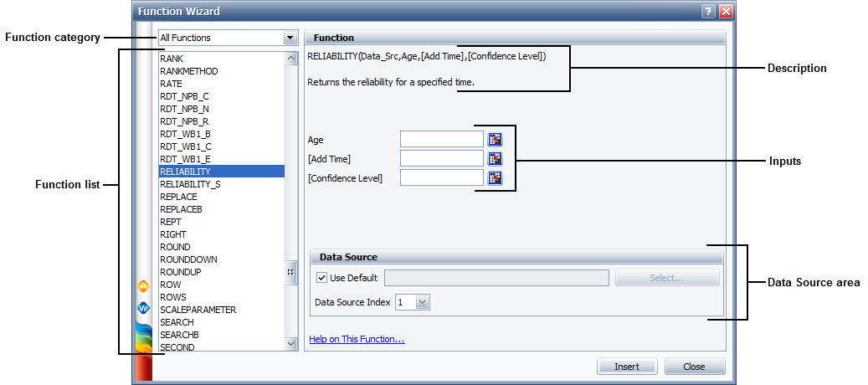Click into the Age input field
The height and width of the screenshot is (385, 868).
click(441, 140)
